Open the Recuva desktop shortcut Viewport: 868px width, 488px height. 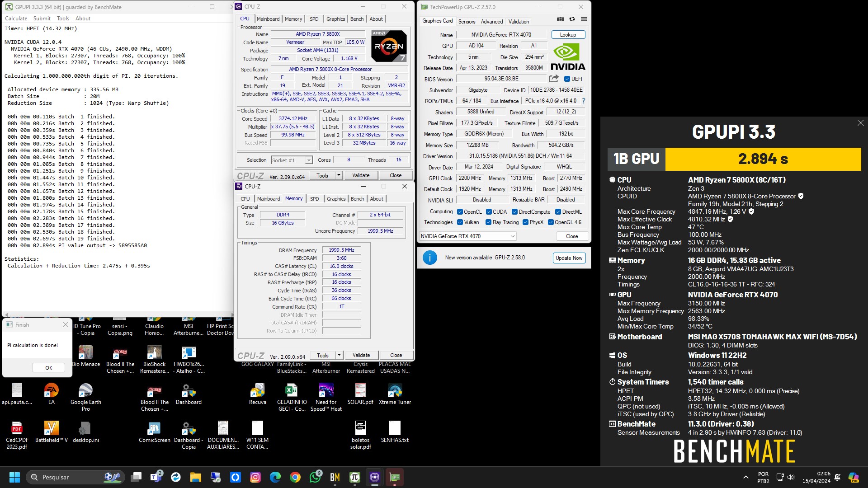point(258,394)
